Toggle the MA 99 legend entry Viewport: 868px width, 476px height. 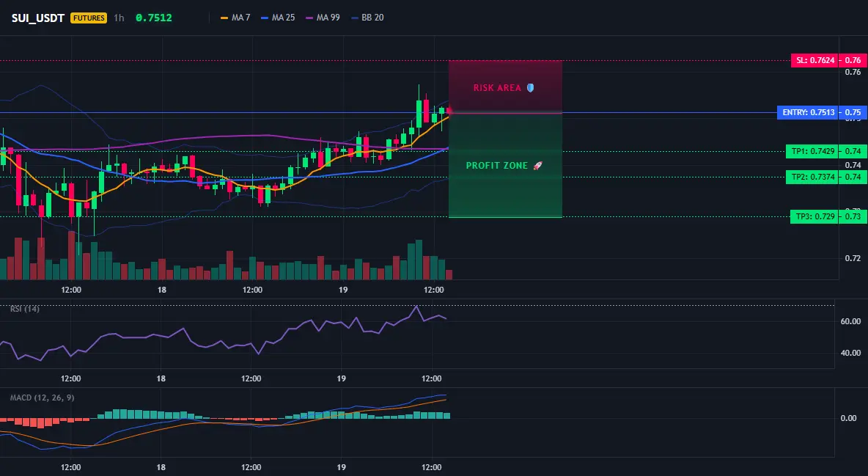pyautogui.click(x=323, y=18)
